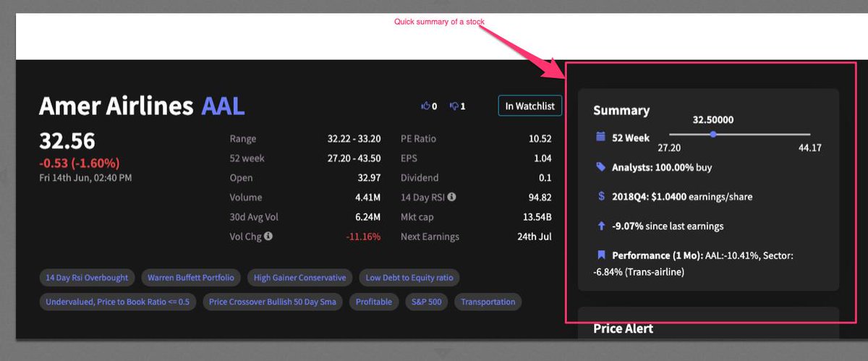This screenshot has height=361, width=868.
Task: Click the Analysts: 100.00% buy line
Action: (x=662, y=167)
